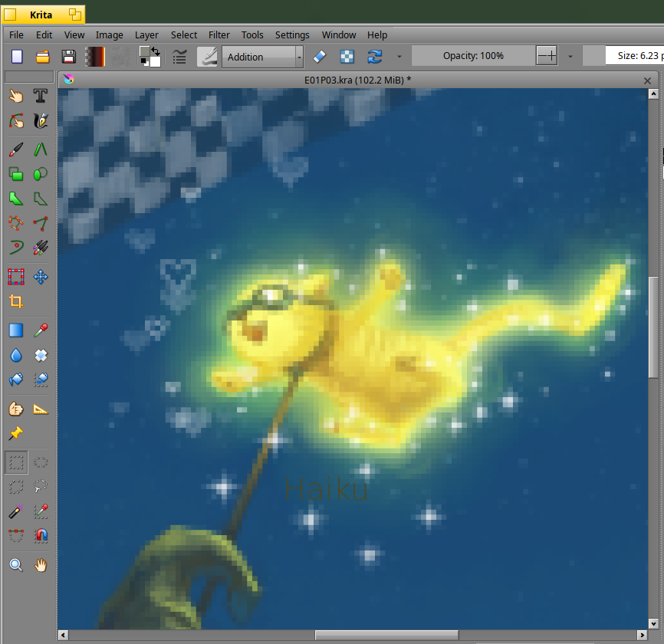Open the brush preset chooser
Image resolution: width=664 pixels, height=644 pixels.
pos(208,56)
